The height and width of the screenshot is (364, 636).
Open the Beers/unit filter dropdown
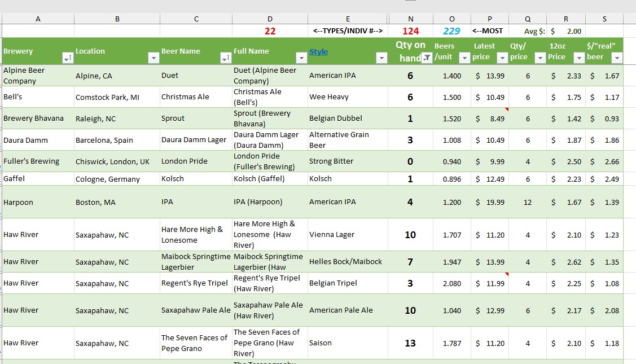pyautogui.click(x=464, y=58)
